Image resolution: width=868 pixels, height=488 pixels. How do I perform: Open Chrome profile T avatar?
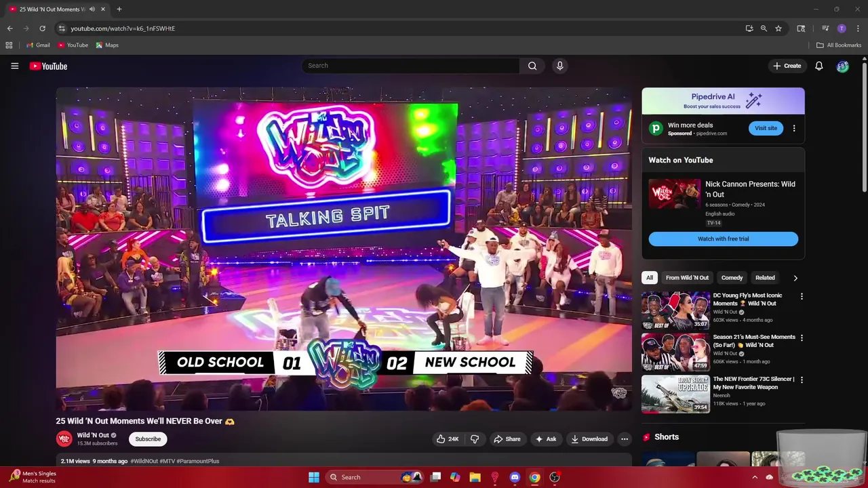click(842, 28)
